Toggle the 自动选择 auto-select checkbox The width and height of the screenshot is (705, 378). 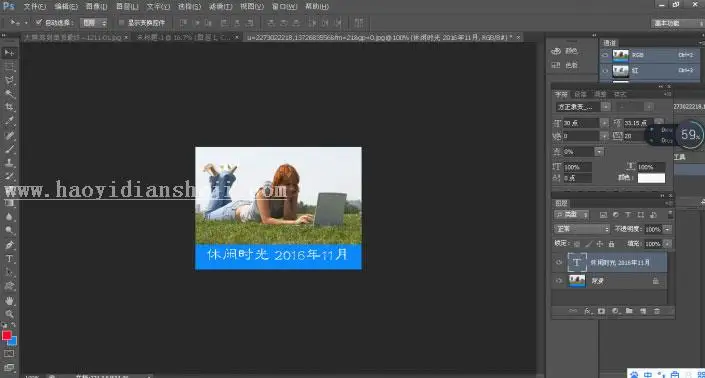pos(39,22)
